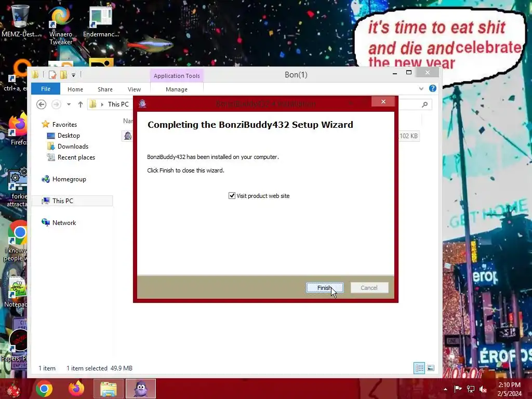Go up one folder level
532x399 pixels.
point(81,104)
